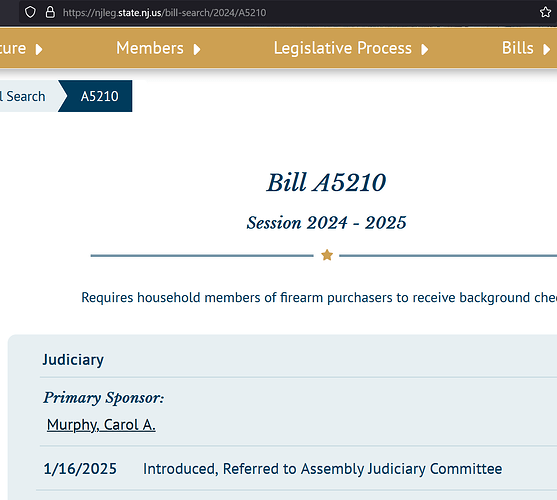The image size is (557, 500).
Task: Click the URL address bar text
Action: click(x=164, y=13)
